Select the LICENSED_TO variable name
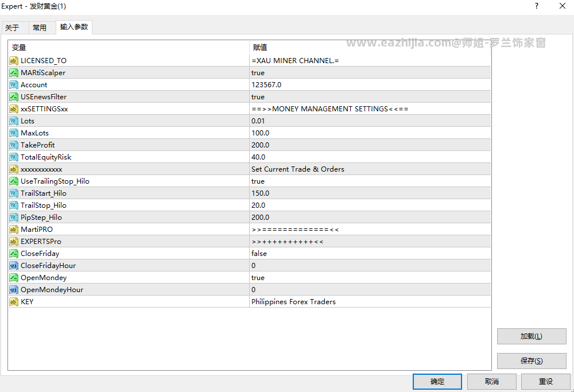Image resolution: width=574 pixels, height=392 pixels. point(44,61)
